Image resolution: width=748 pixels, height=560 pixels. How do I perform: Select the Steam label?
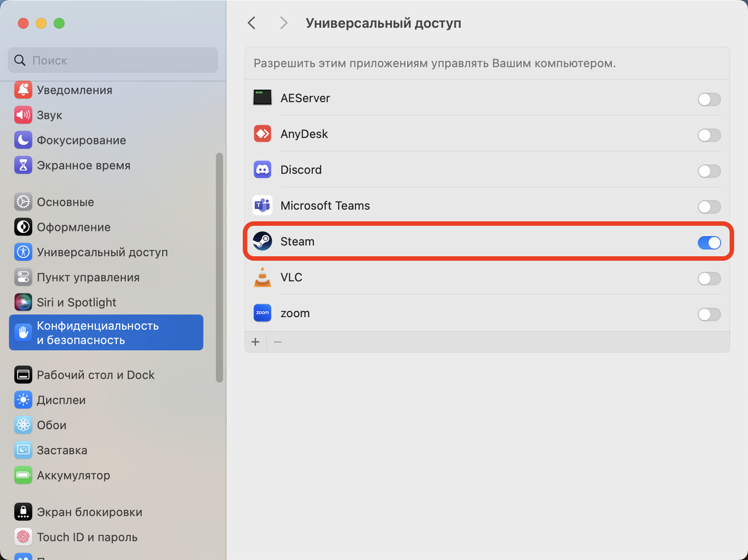[297, 241]
